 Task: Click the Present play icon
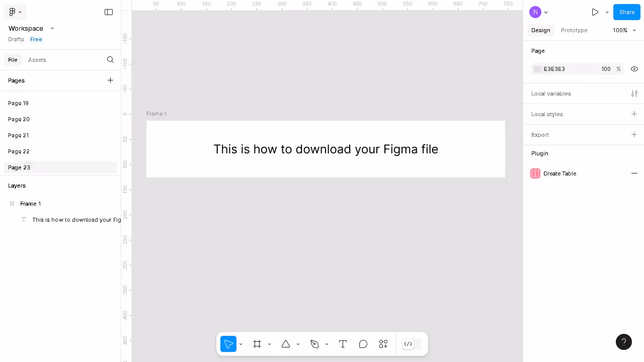595,12
